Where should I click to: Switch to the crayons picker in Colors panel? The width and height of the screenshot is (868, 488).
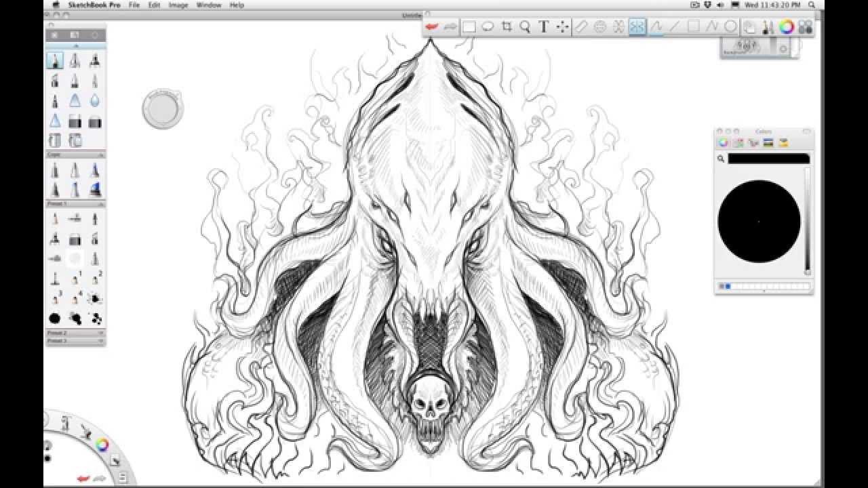783,142
